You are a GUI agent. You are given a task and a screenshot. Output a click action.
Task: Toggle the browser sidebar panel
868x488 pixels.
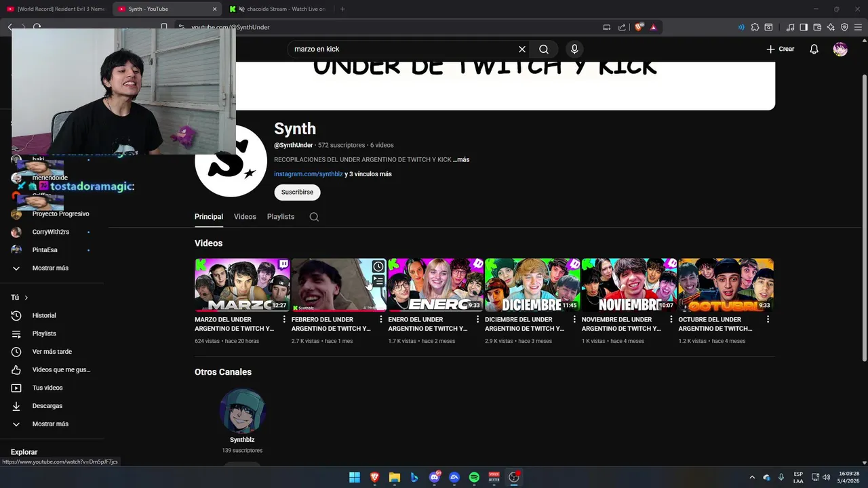click(804, 27)
